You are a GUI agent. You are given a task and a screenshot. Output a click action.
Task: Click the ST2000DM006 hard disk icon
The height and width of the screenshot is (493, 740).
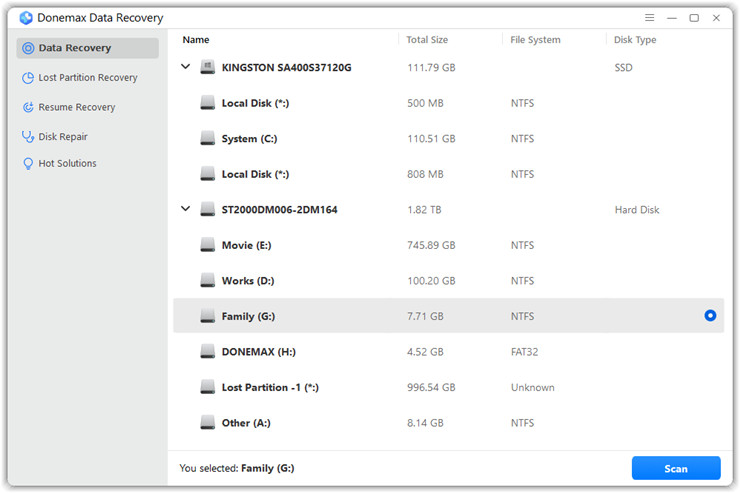[207, 210]
